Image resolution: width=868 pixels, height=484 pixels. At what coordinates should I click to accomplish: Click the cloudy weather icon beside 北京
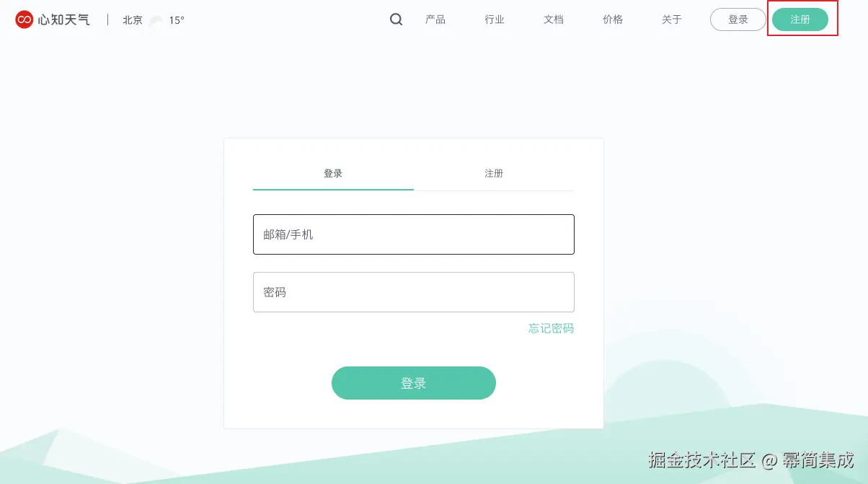156,20
